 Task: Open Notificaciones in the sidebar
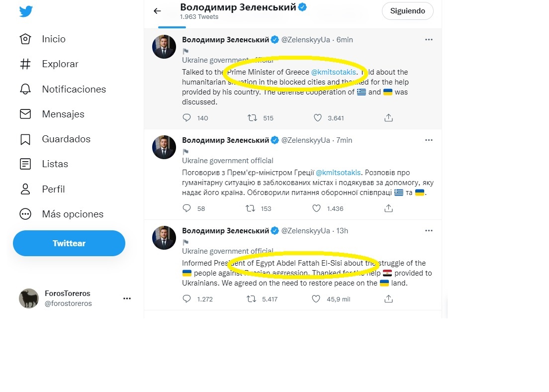click(x=74, y=89)
